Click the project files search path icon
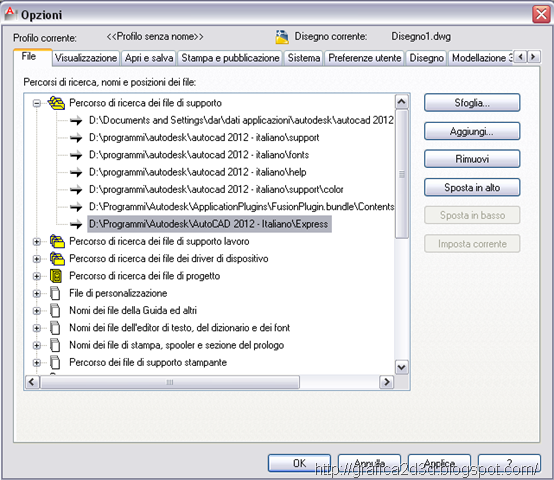This screenshot has width=554, height=480. 56,276
